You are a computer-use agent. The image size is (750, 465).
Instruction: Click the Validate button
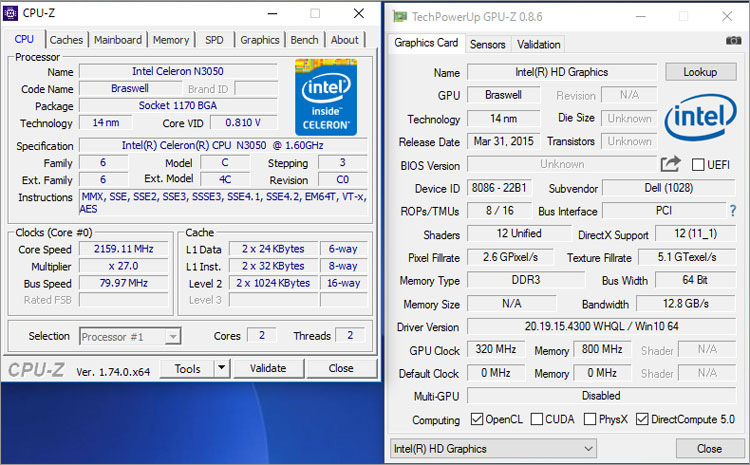pyautogui.click(x=268, y=368)
